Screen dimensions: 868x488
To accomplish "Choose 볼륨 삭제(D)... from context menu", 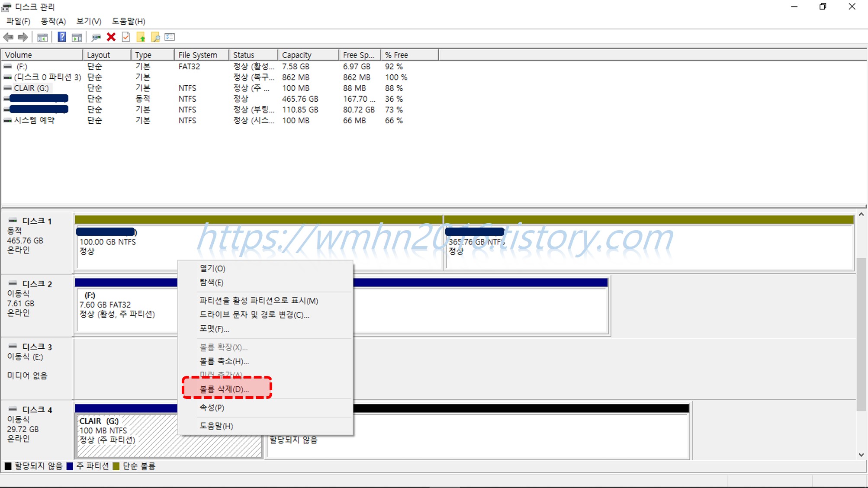I will coord(224,389).
